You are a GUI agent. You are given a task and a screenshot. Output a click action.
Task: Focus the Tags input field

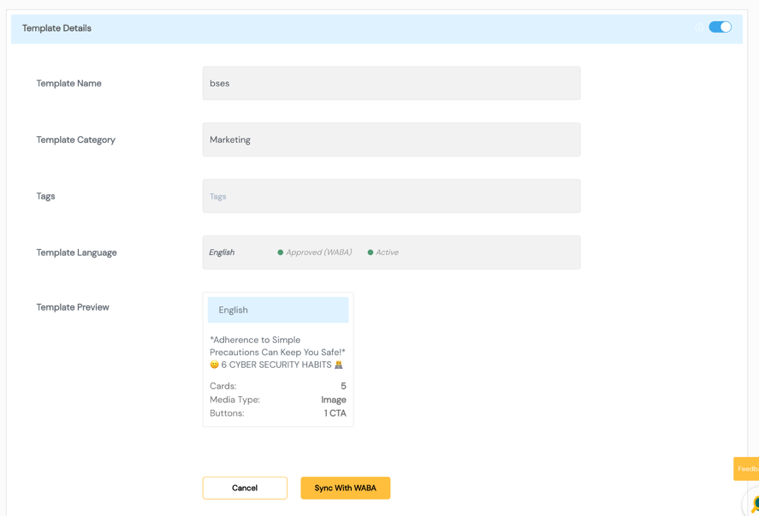click(391, 196)
